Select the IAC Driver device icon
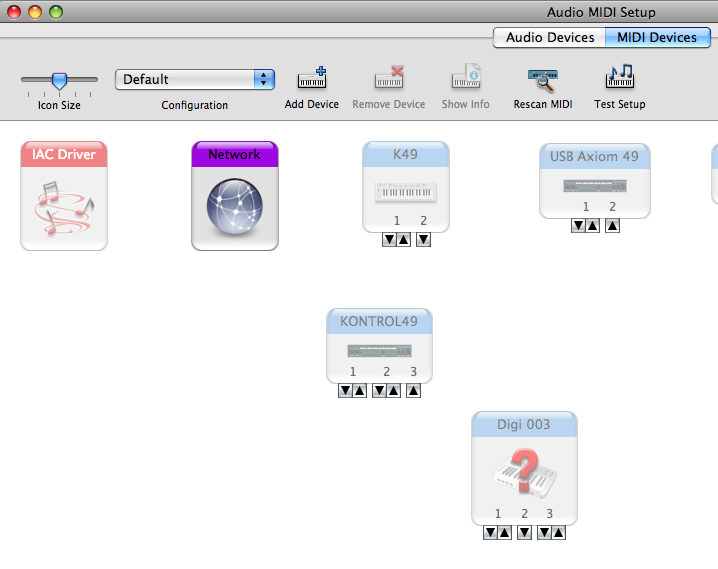718x569 pixels. coord(64,208)
